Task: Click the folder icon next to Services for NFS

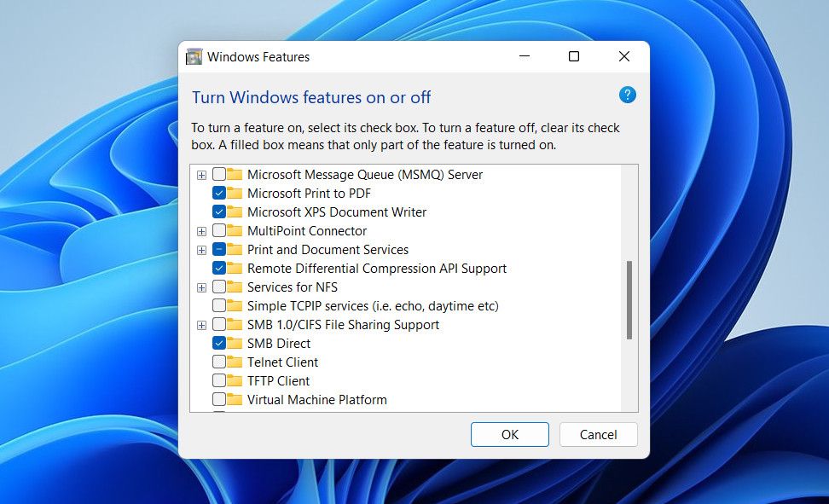Action: pyautogui.click(x=234, y=287)
